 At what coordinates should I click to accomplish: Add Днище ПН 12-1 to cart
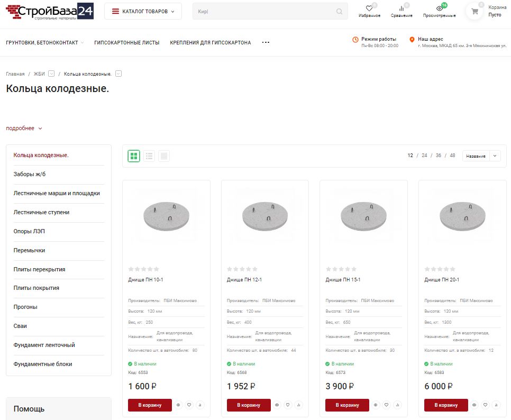249,405
